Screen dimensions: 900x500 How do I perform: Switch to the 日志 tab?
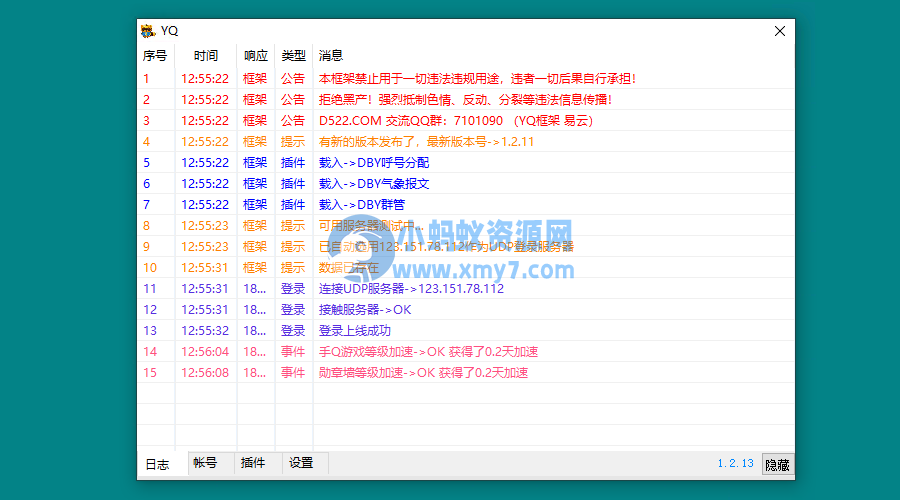tap(157, 464)
